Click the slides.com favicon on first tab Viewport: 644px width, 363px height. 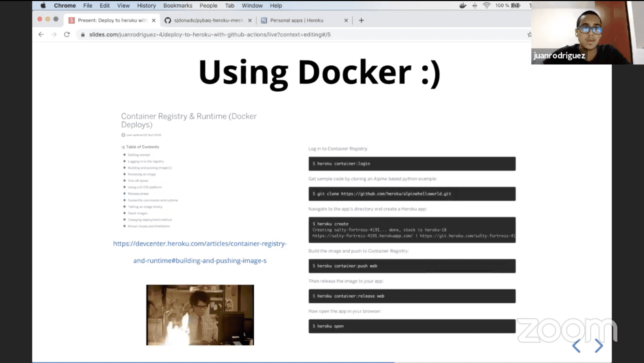72,20
